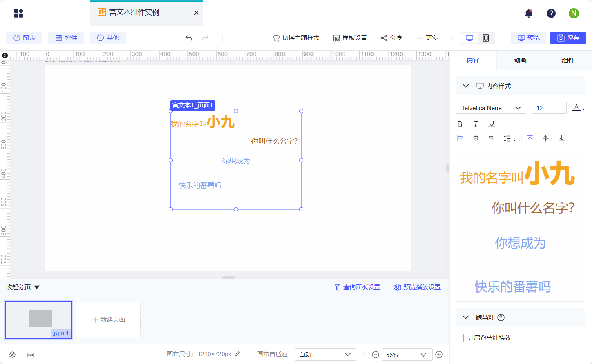Open the 画布自适应 dropdown set to 自动
Image resolution: width=592 pixels, height=364 pixels.
325,355
